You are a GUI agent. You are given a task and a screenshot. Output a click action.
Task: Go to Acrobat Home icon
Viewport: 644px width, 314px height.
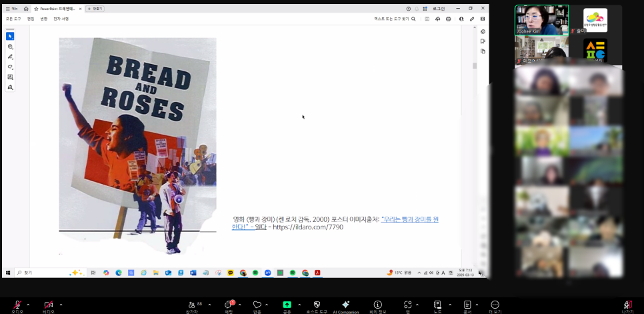pos(26,9)
